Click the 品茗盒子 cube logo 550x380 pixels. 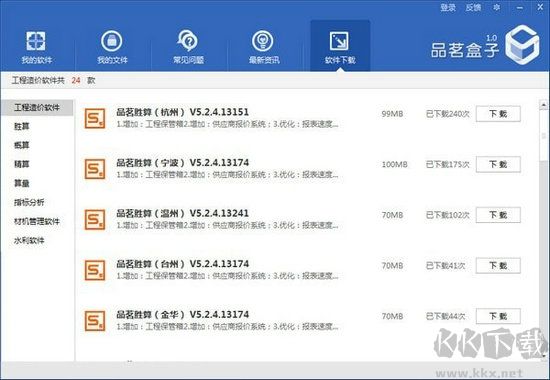(522, 45)
